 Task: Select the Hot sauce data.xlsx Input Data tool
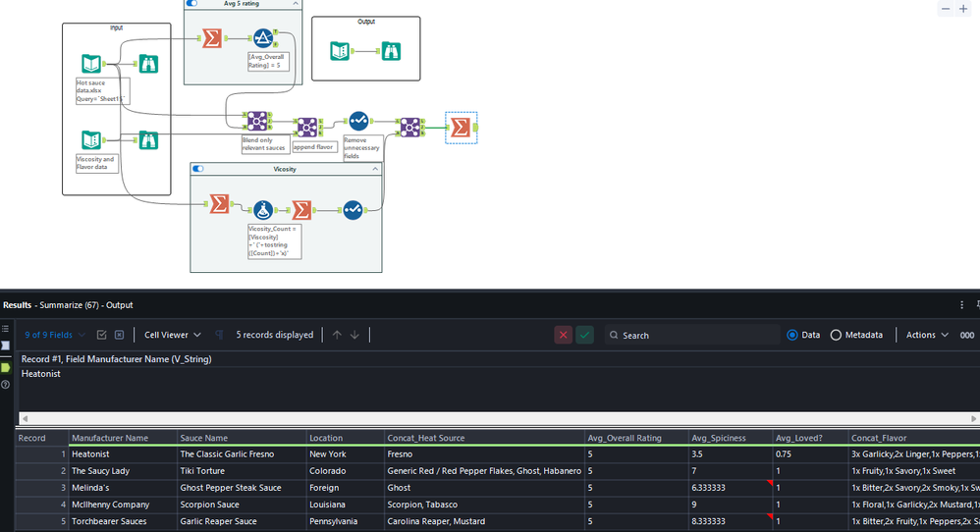[x=90, y=65]
